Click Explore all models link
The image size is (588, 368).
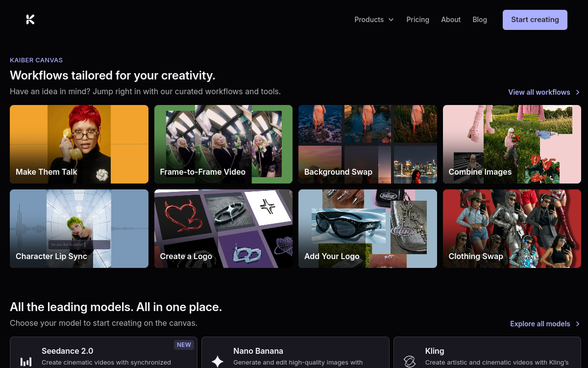coord(540,324)
